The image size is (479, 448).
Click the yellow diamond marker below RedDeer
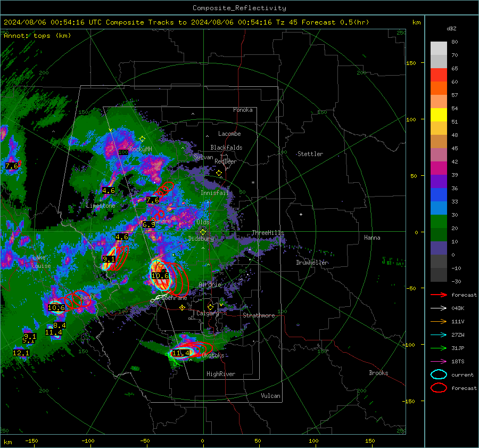coord(219,173)
